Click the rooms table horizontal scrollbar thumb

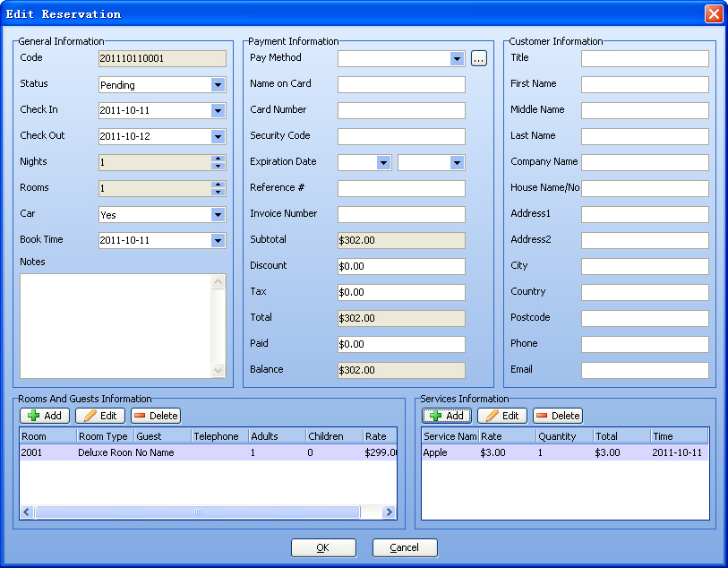(197, 512)
